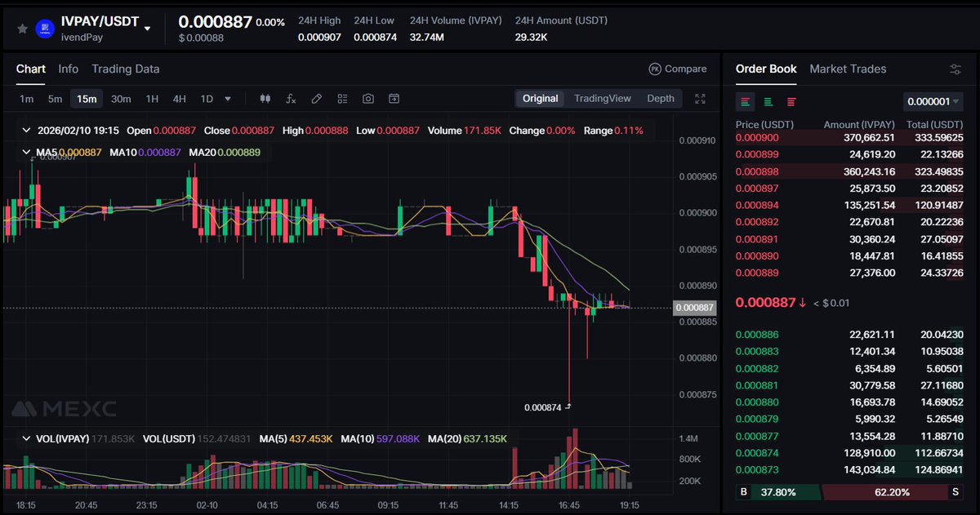Image resolution: width=980 pixels, height=515 pixels.
Task: Expand the IVPAY/USDT pair selector arrow
Action: (x=148, y=29)
